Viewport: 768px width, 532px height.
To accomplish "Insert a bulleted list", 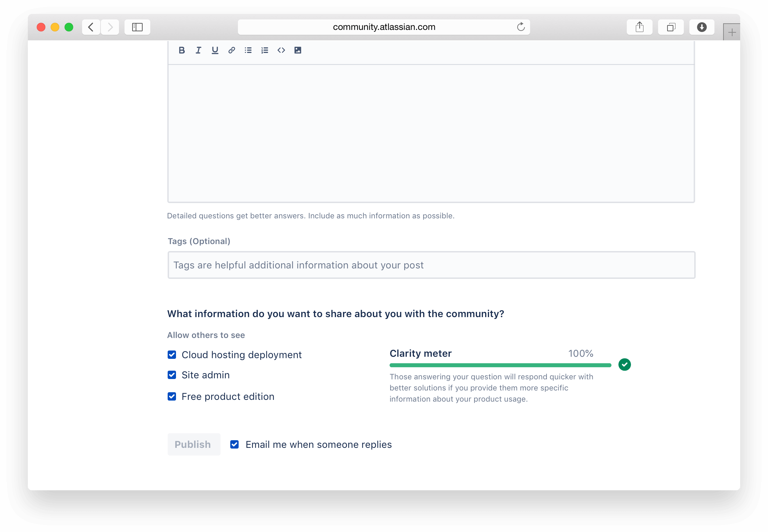I will pos(248,50).
